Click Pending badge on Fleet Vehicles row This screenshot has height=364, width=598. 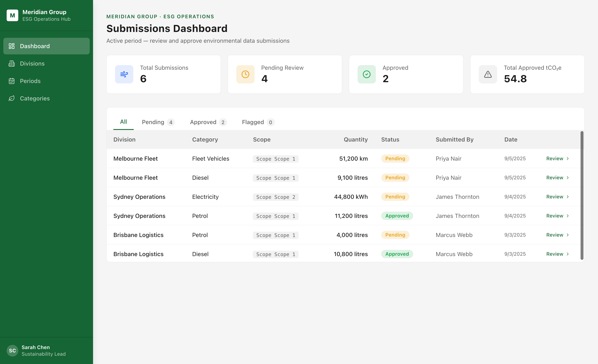[395, 159]
